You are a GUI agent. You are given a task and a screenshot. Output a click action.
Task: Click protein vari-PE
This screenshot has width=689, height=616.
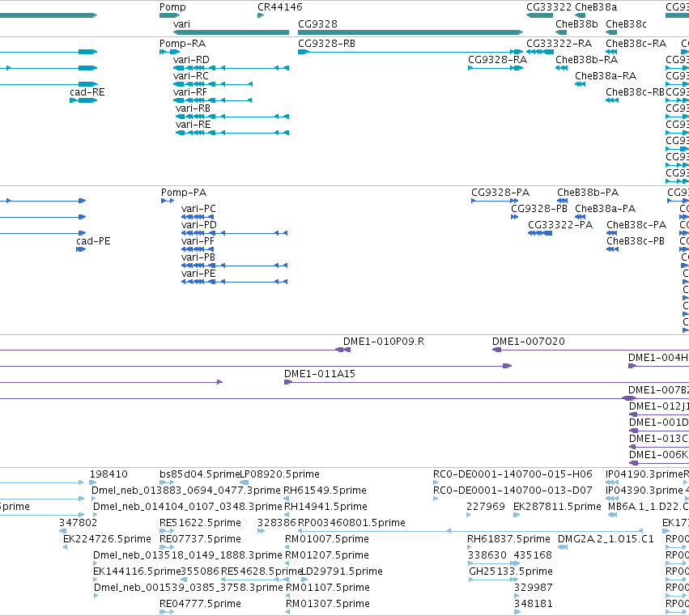198,274
